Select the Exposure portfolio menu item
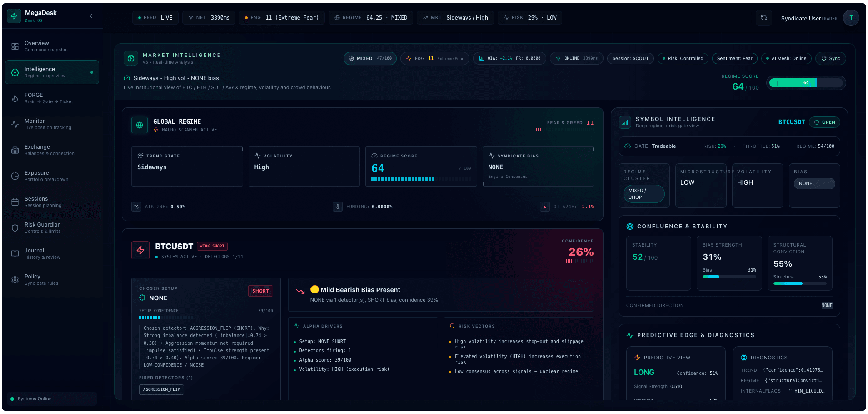868x414 pixels. (15, 176)
